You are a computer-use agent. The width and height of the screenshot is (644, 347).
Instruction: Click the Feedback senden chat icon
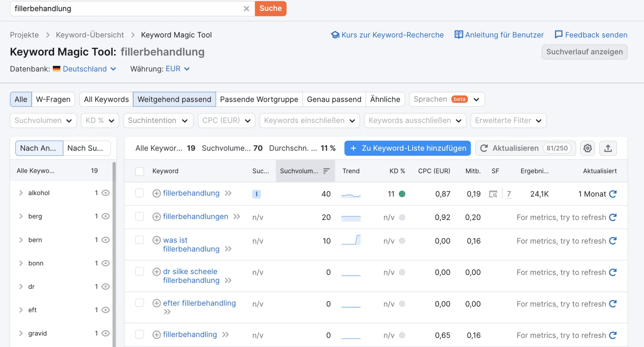tap(558, 35)
